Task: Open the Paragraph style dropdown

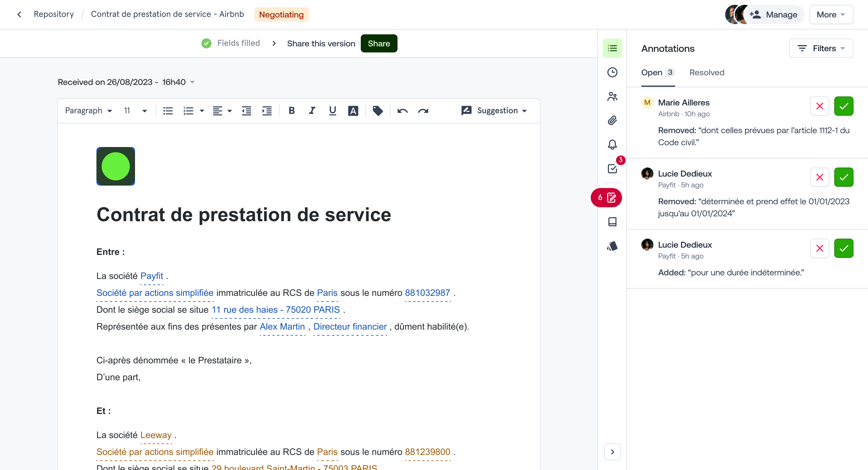Action: (x=88, y=111)
